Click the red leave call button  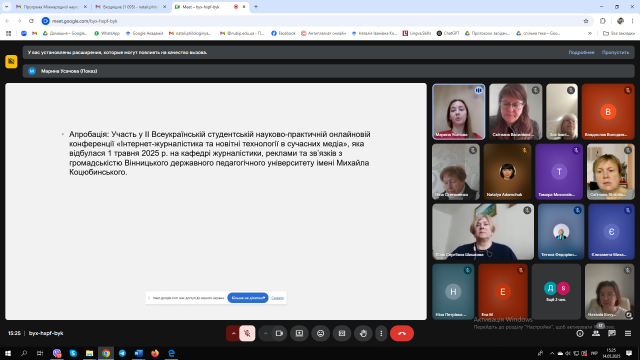click(402, 333)
